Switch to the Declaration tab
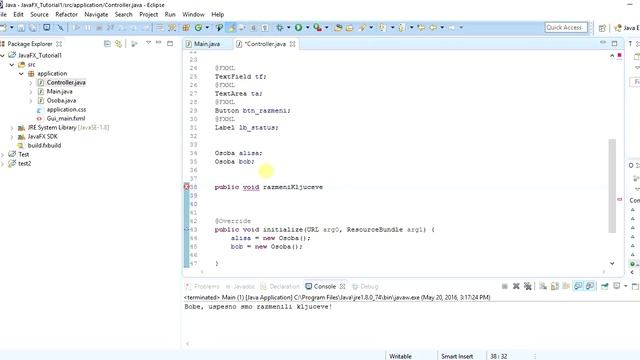This screenshot has width=640, height=360. [280, 287]
